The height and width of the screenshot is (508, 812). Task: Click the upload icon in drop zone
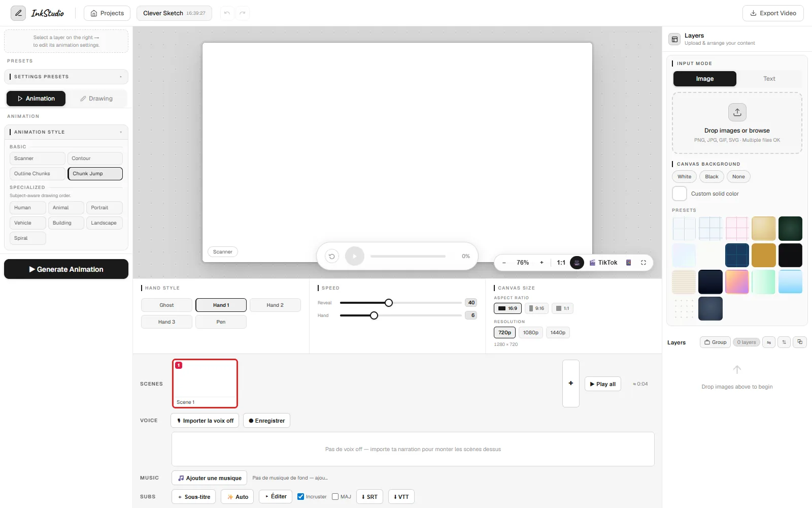pyautogui.click(x=737, y=112)
